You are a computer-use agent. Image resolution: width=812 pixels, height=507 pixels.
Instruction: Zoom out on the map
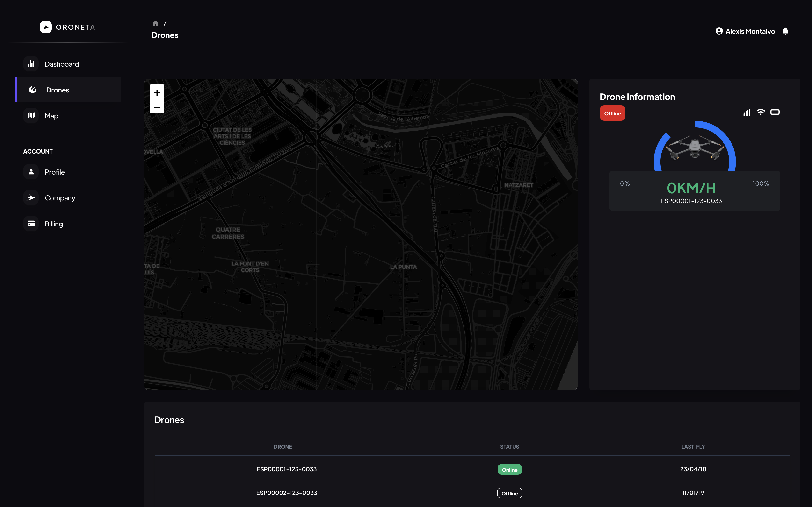[157, 107]
